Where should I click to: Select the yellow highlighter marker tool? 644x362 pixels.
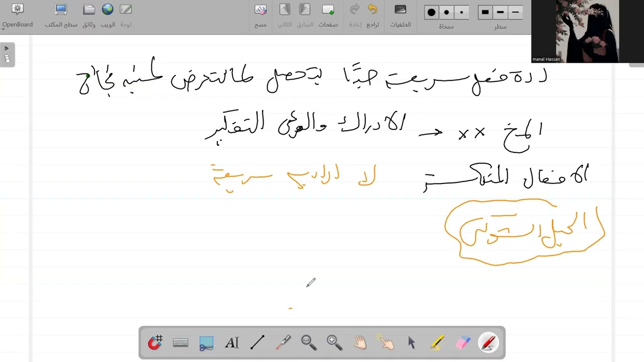click(437, 343)
